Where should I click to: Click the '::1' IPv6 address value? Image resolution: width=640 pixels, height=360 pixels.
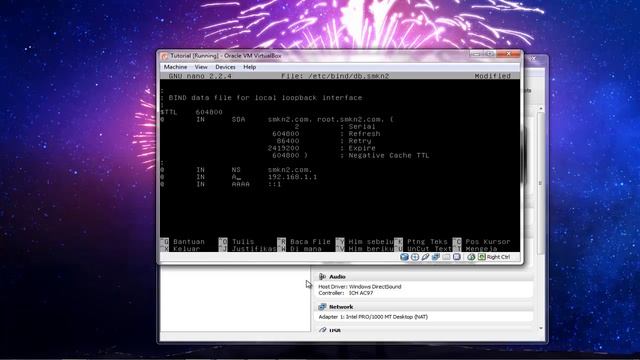[275, 184]
